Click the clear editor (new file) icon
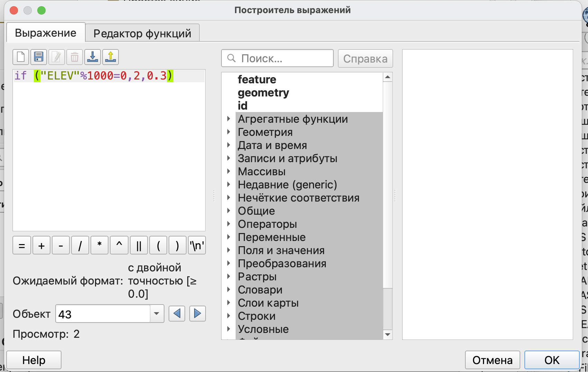This screenshot has height=372, width=588. pos(21,57)
